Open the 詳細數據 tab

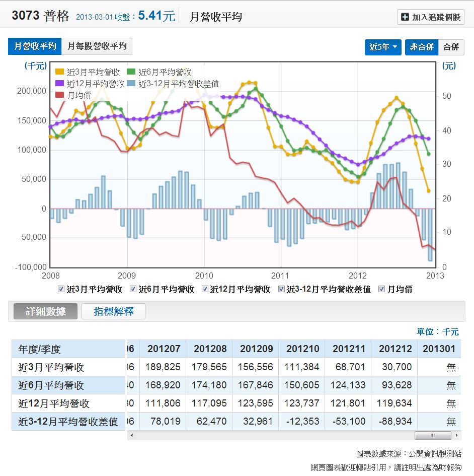click(x=45, y=311)
